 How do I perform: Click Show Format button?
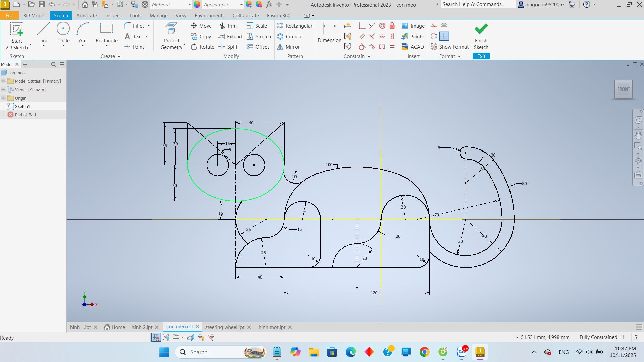coord(449,47)
